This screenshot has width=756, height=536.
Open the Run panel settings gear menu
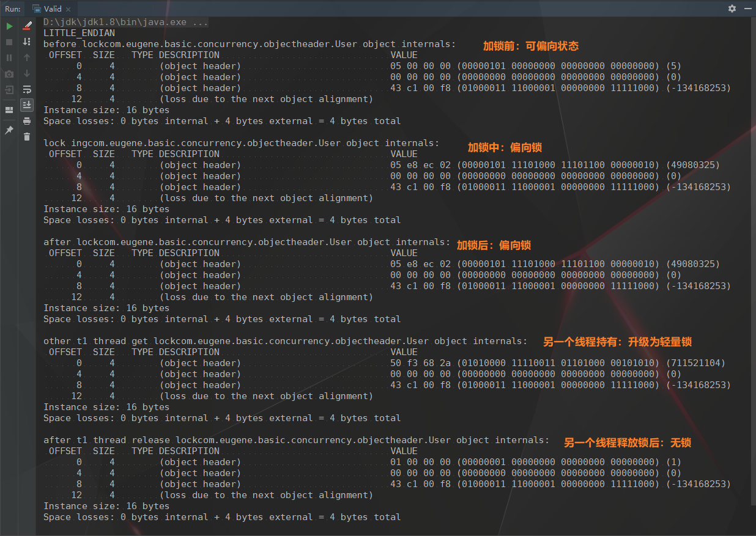coord(732,9)
